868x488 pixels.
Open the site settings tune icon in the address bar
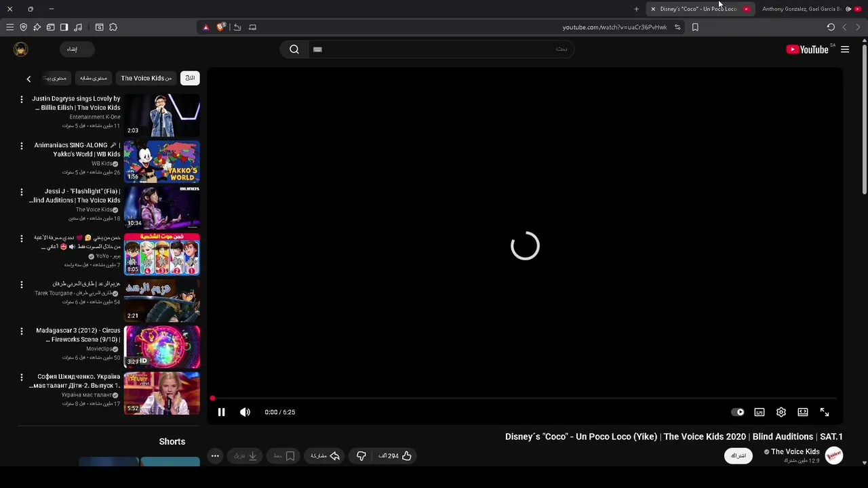coord(677,27)
